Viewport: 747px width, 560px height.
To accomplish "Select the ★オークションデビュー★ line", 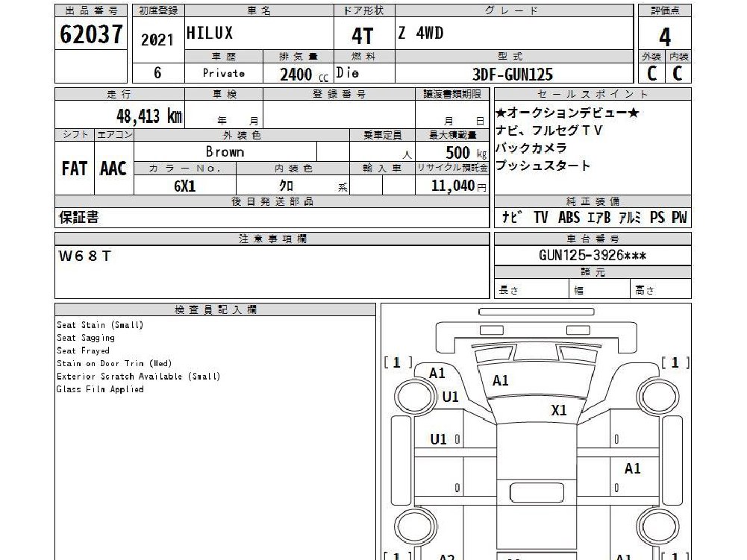I will (x=567, y=113).
